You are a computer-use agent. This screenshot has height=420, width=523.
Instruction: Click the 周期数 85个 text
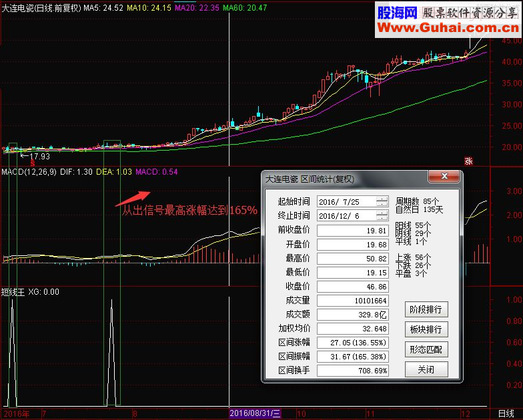(418, 201)
